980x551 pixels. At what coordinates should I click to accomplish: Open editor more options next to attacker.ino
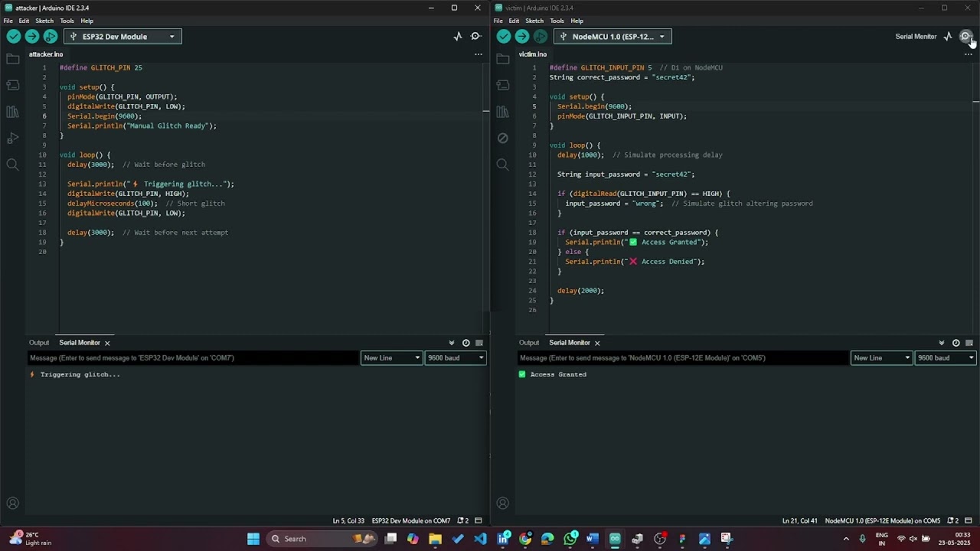coord(479,54)
